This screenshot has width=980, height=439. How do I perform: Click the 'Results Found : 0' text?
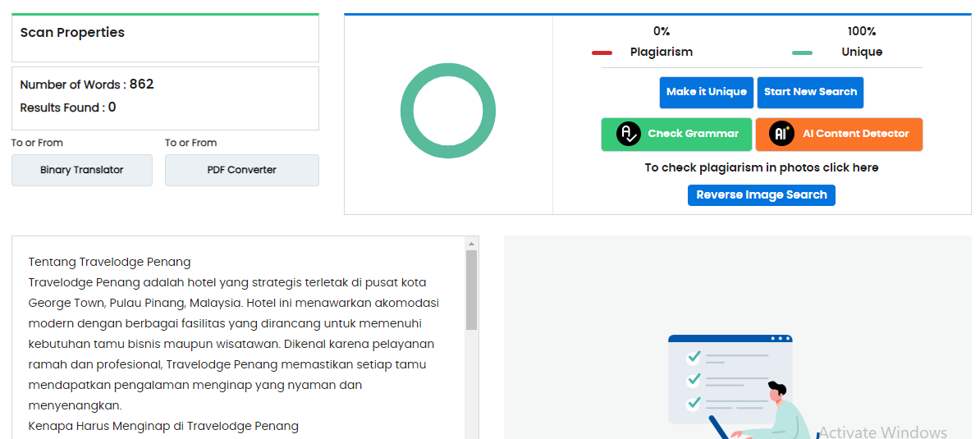(68, 107)
